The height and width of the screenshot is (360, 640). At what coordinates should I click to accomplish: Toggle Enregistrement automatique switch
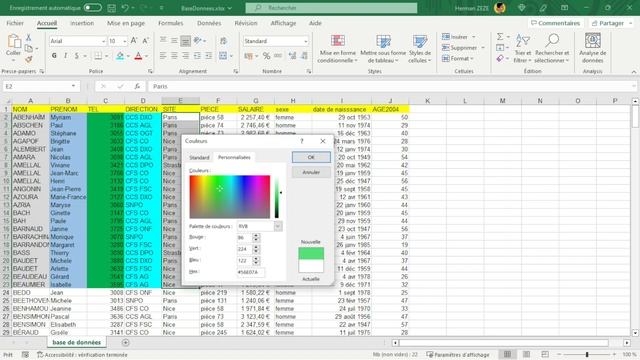click(x=93, y=8)
